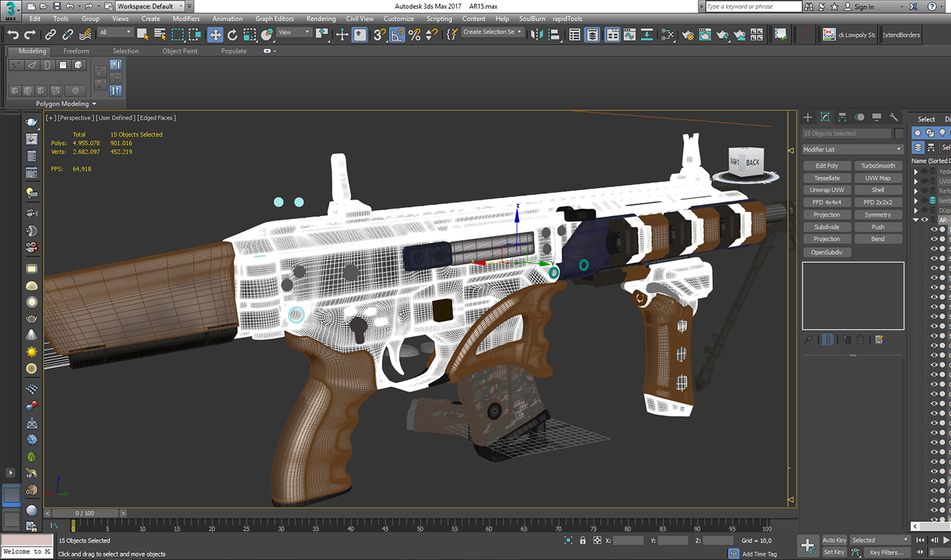Image resolution: width=951 pixels, height=560 pixels.
Task: Switch to the Freeform ribbon tab
Action: click(x=76, y=51)
